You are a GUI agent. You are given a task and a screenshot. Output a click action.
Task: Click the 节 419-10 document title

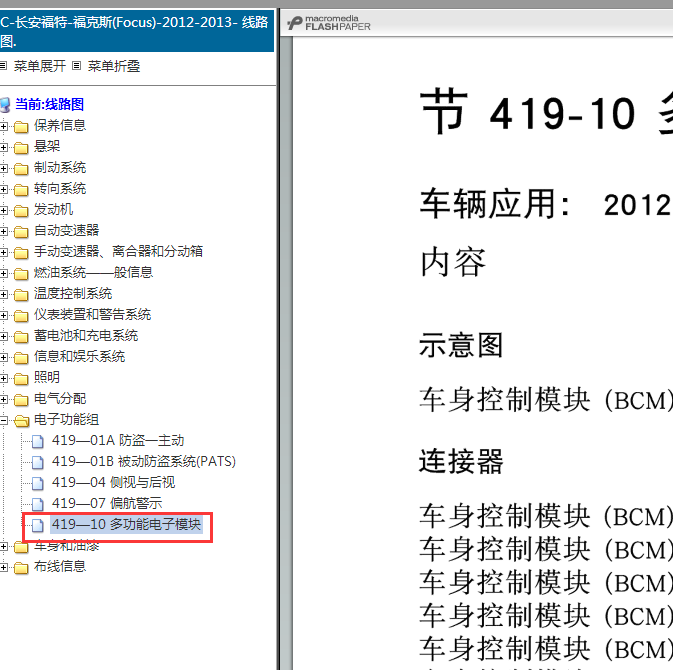pyautogui.click(x=546, y=112)
